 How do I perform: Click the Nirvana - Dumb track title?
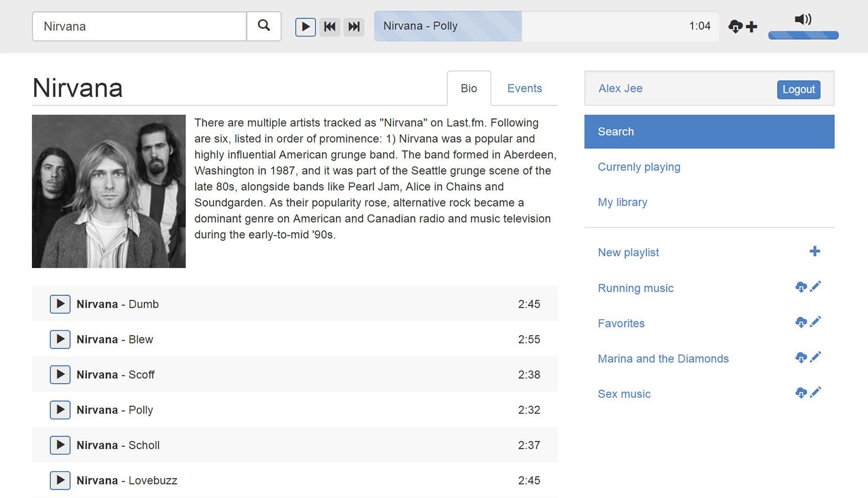pos(117,304)
